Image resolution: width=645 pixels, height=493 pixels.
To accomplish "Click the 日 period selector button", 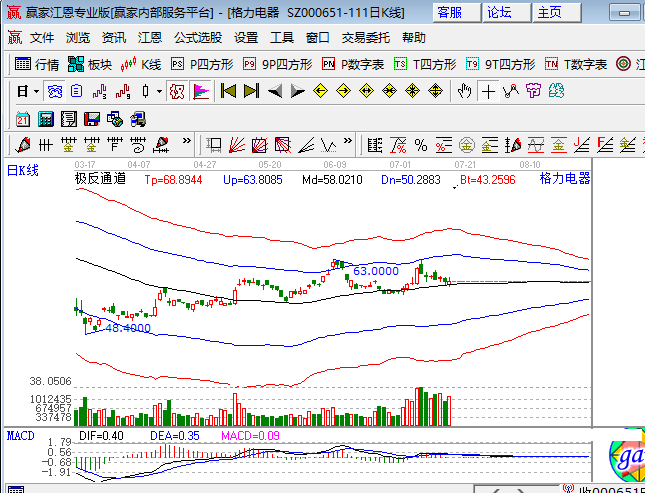I will coord(23,91).
